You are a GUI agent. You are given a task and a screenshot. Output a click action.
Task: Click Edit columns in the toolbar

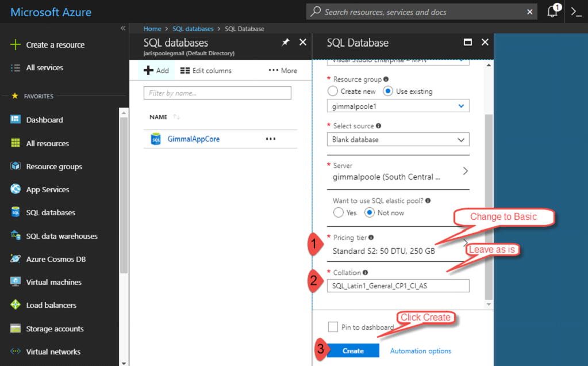point(206,71)
